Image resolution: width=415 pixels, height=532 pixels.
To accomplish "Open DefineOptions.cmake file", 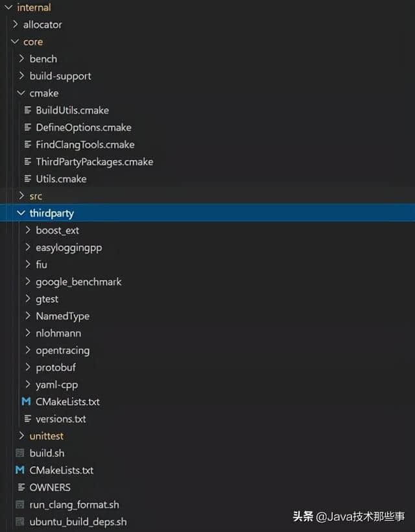I will (x=83, y=127).
